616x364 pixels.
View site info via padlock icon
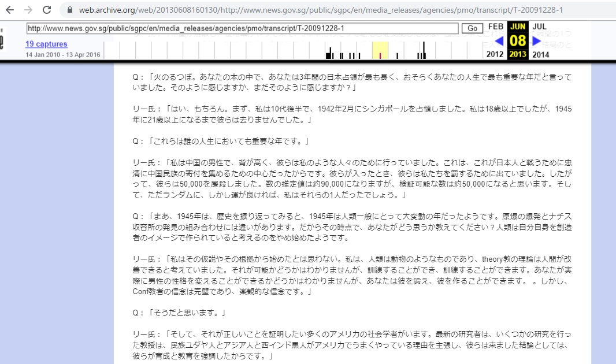pos(70,10)
